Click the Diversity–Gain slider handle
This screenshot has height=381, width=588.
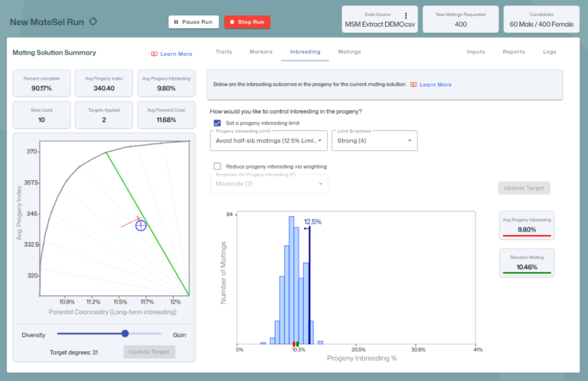coord(125,333)
